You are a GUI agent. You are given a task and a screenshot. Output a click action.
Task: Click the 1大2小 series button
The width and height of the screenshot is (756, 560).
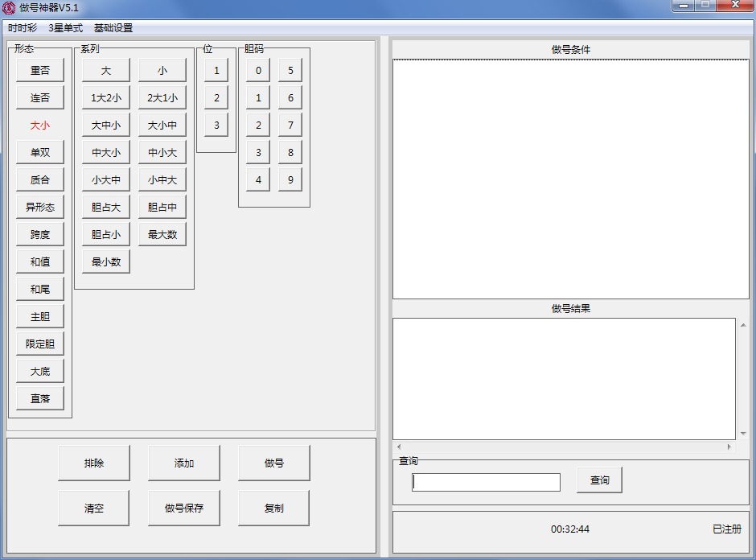[x=106, y=98]
